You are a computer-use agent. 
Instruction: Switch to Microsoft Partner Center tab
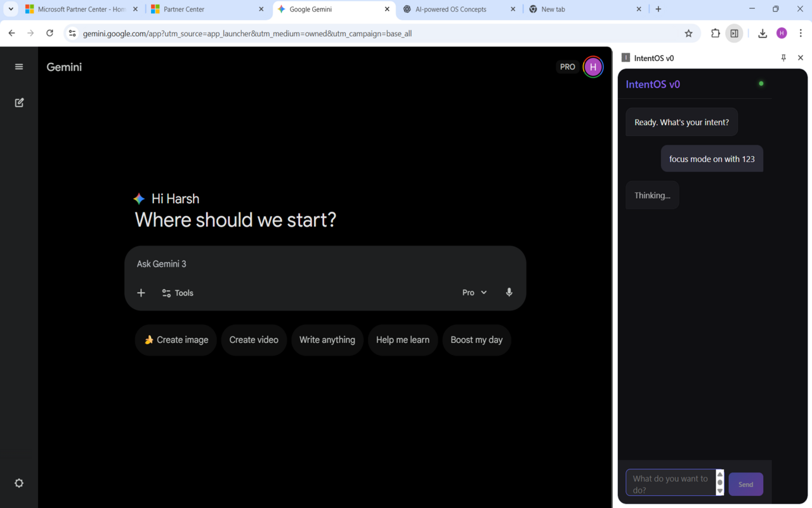click(x=81, y=10)
